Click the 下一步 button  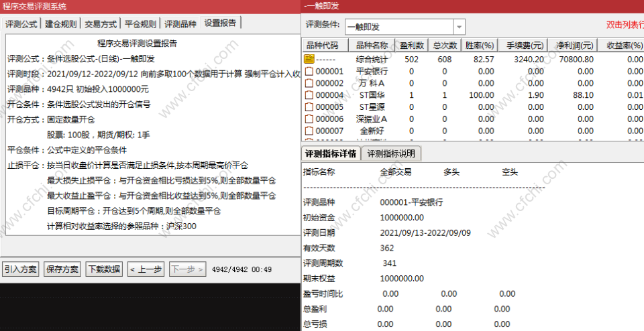[187, 269]
